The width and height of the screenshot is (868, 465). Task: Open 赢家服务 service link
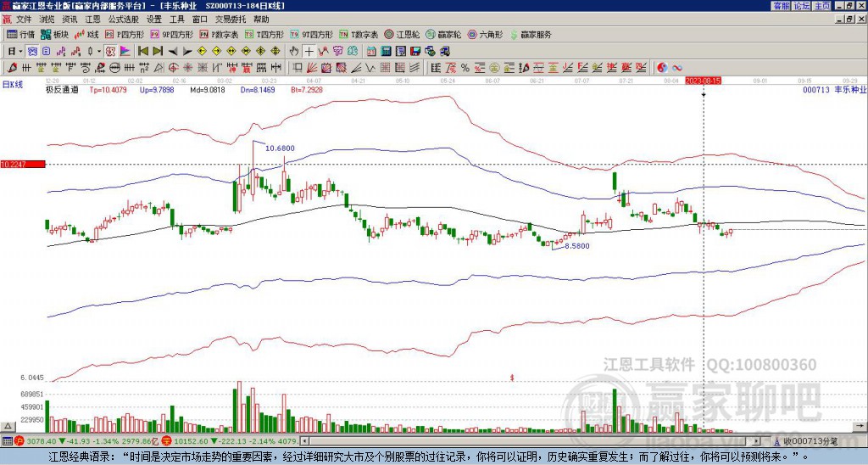coord(531,34)
